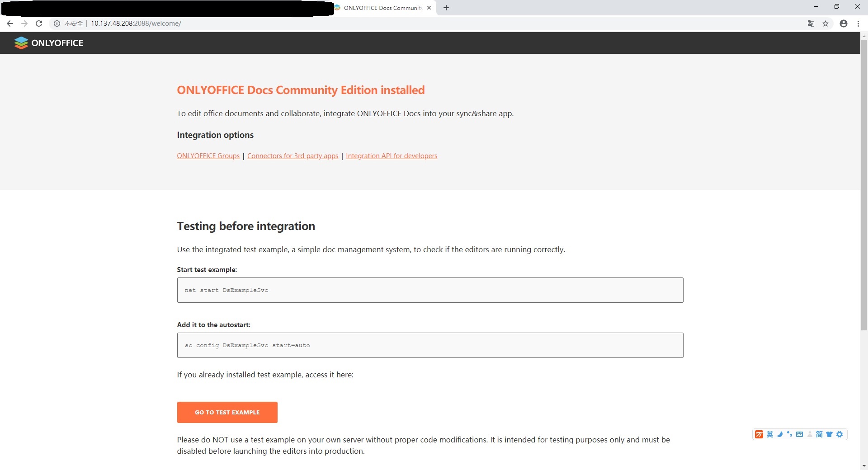This screenshot has width=868, height=470.
Task: Click the browser forward arrow
Action: pyautogui.click(x=24, y=23)
